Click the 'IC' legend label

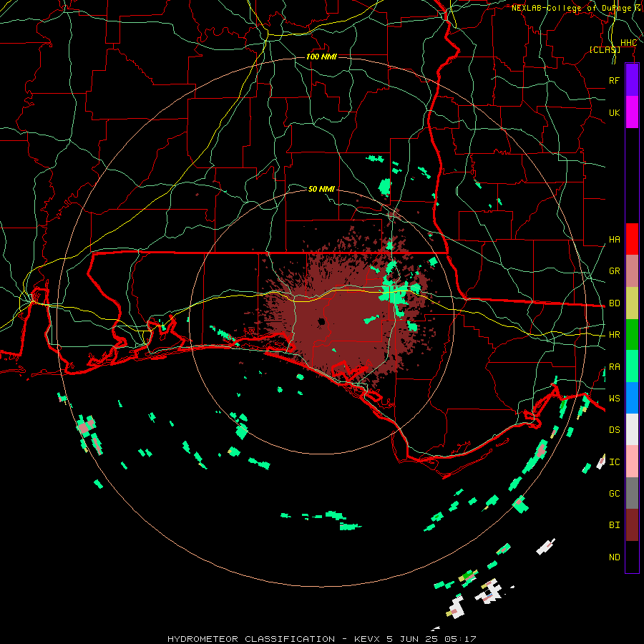pyautogui.click(x=614, y=462)
